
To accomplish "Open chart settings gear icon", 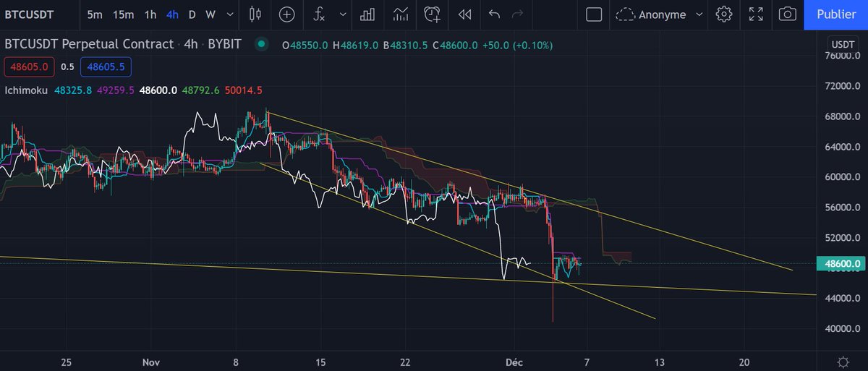I will click(723, 14).
